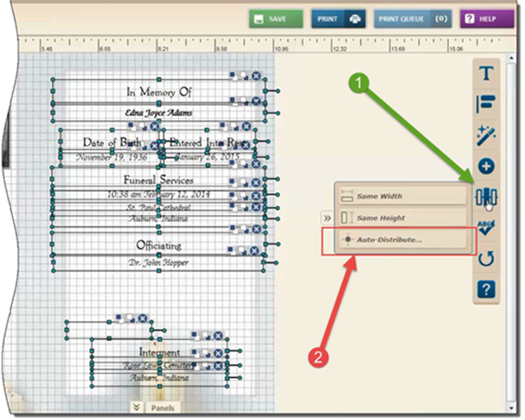Viewport: 525px width, 420px height.
Task: Click the undo arrow icon
Action: point(486,259)
